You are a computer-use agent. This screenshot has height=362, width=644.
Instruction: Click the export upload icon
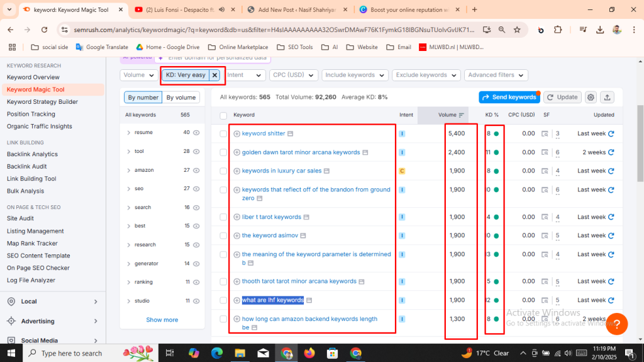point(607,97)
